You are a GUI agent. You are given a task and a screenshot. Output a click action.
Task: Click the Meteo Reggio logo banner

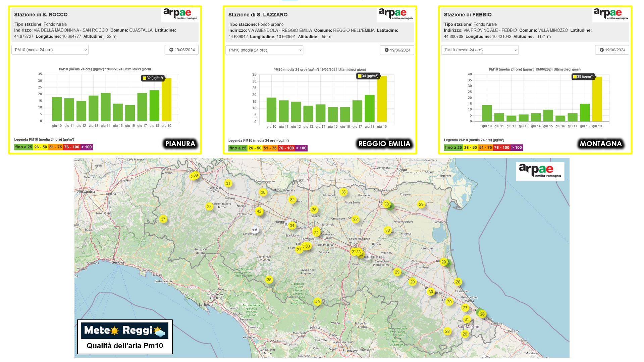[x=125, y=331]
